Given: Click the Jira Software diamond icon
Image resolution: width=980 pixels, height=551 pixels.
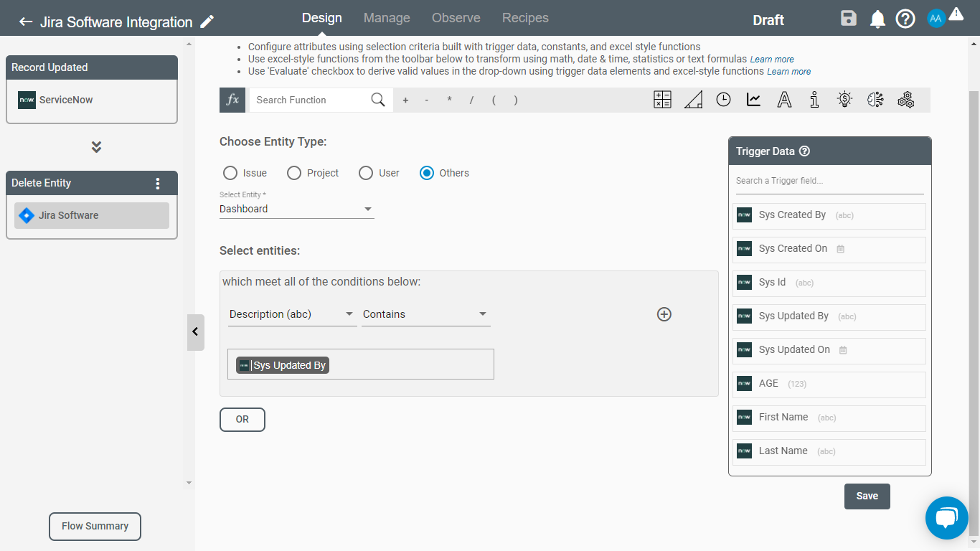Looking at the screenshot, I should tap(27, 215).
